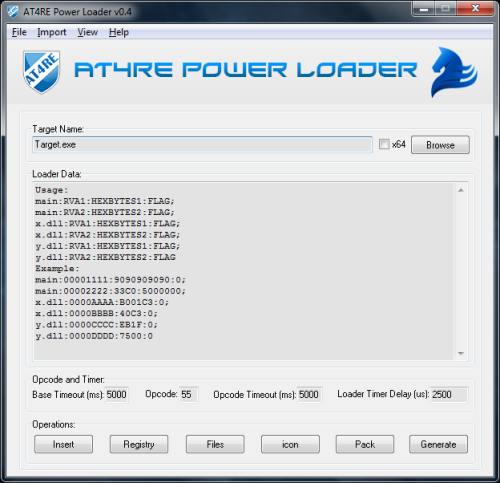Click the Browse button
The height and width of the screenshot is (483, 500).
point(440,145)
